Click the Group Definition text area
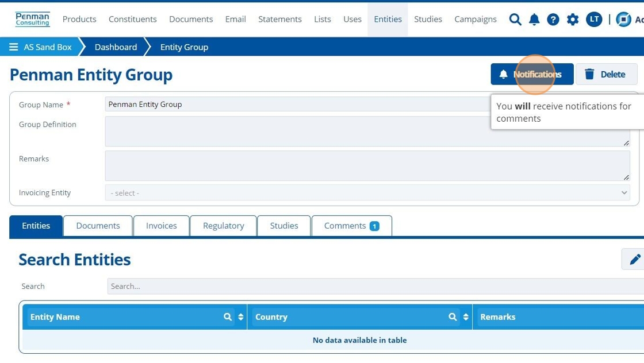Viewport: 644px width, 363px height. pyautogui.click(x=367, y=132)
